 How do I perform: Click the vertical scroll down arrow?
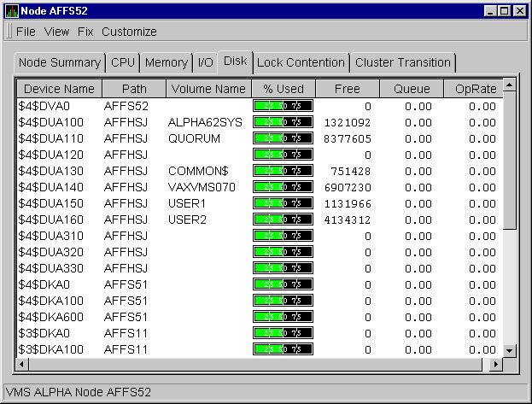510,350
